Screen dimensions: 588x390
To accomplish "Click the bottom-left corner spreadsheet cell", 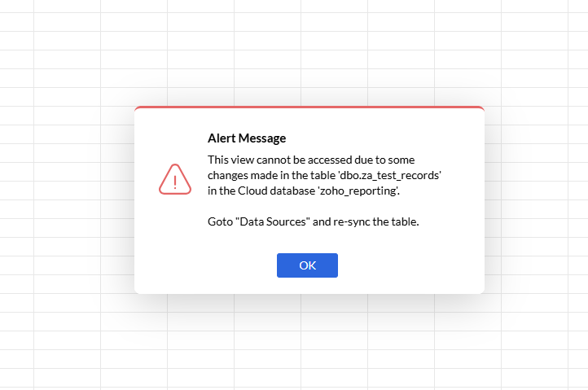I will pyautogui.click(x=16, y=379).
